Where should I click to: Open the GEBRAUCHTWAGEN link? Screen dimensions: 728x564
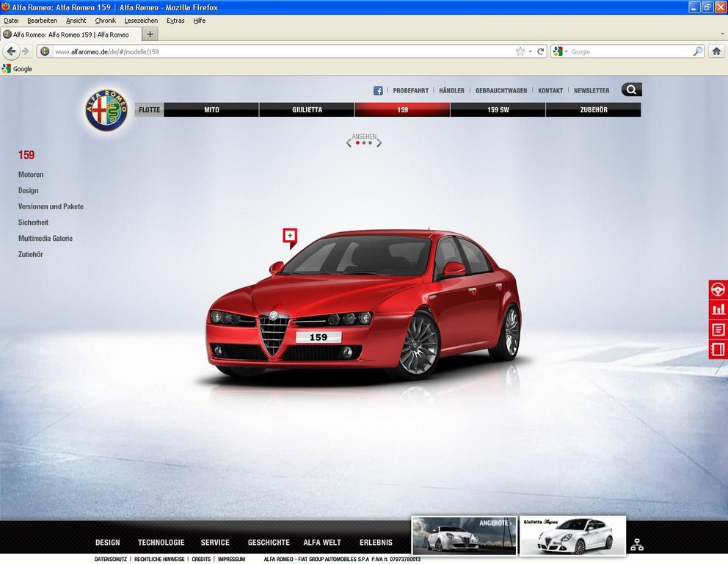click(501, 90)
